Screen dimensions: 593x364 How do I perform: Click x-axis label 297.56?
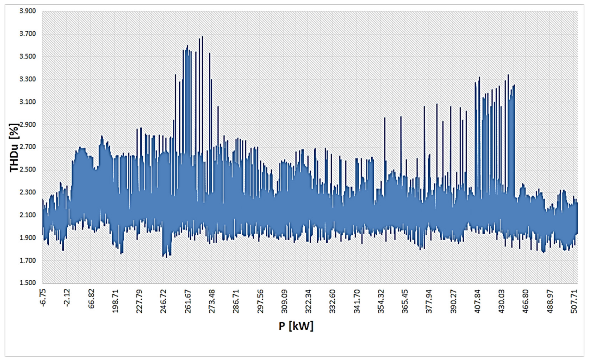coord(260,301)
